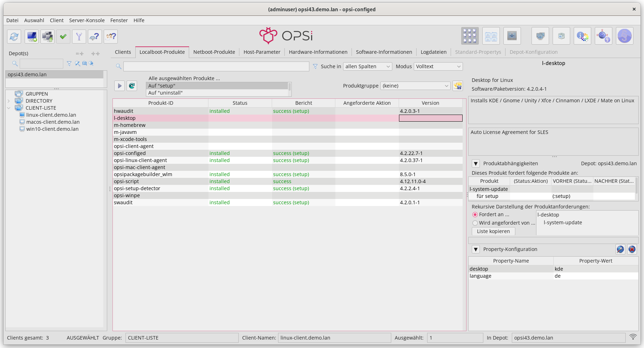Open the license management paragraph icon
The width and height of the screenshot is (644, 348).
[x=625, y=36]
